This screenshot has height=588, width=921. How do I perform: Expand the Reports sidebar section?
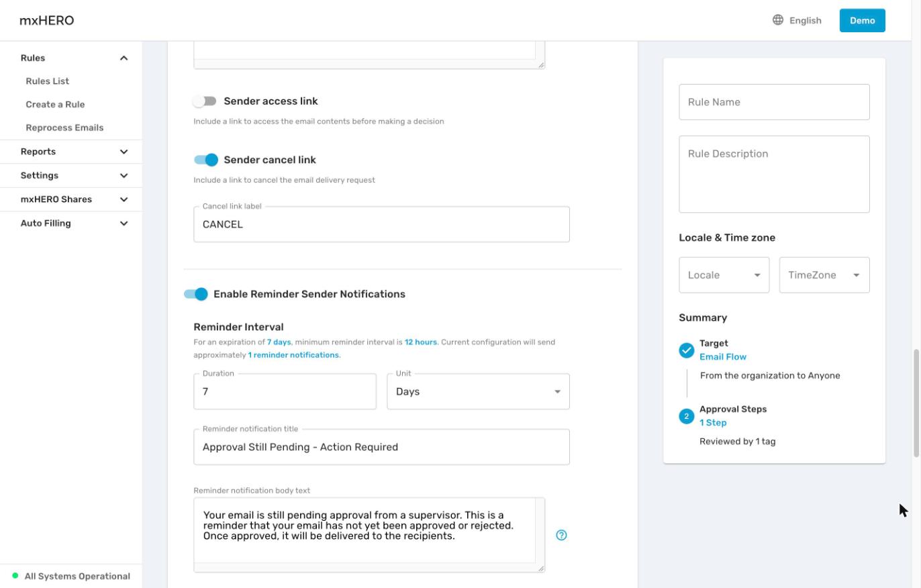coord(124,152)
